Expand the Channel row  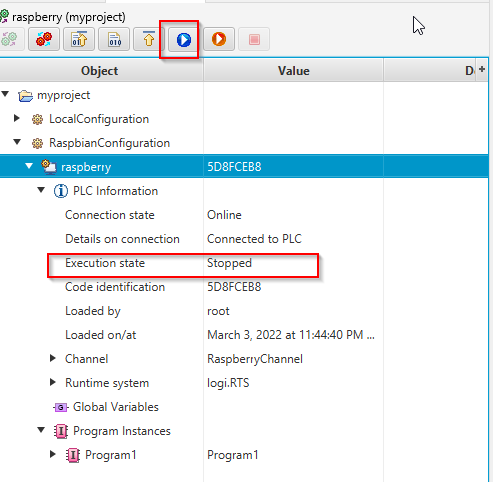point(53,358)
